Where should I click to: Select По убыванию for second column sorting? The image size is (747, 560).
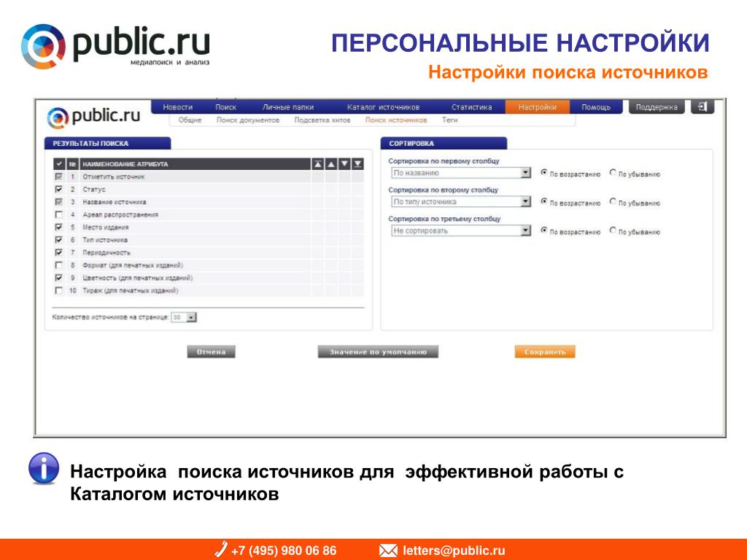pyautogui.click(x=613, y=201)
